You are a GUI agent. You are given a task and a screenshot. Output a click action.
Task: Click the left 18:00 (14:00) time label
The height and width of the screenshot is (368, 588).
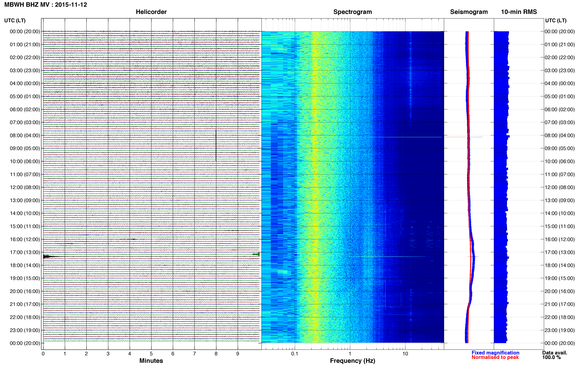(x=25, y=265)
